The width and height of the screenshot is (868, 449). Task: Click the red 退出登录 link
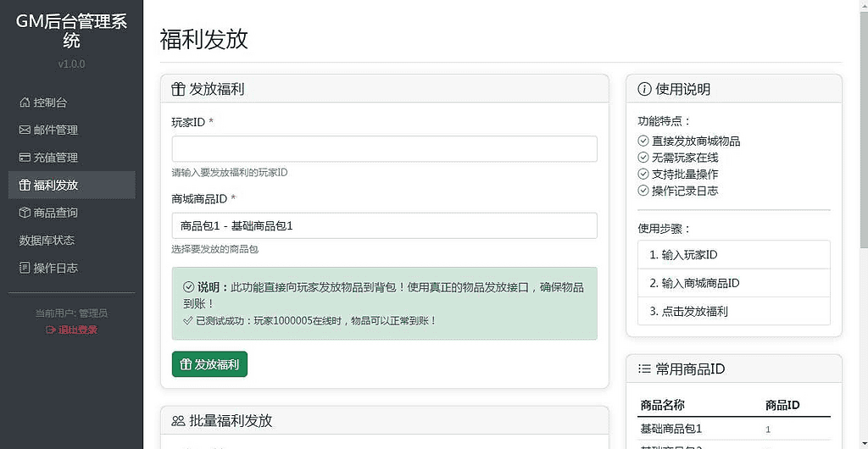click(71, 330)
